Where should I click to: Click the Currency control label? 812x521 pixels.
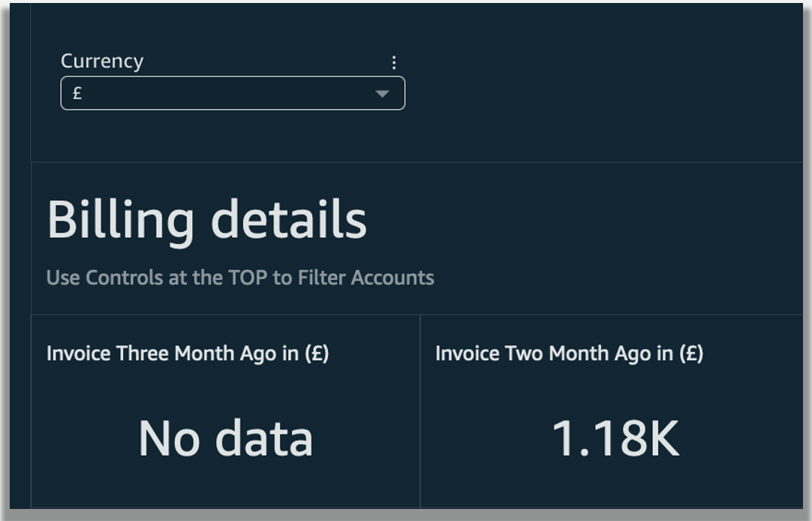tap(101, 61)
